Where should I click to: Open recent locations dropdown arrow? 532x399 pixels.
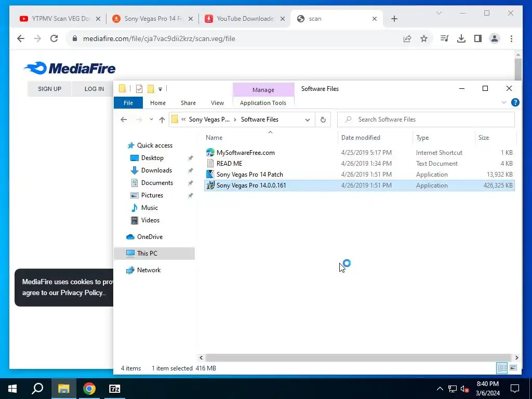(151, 119)
